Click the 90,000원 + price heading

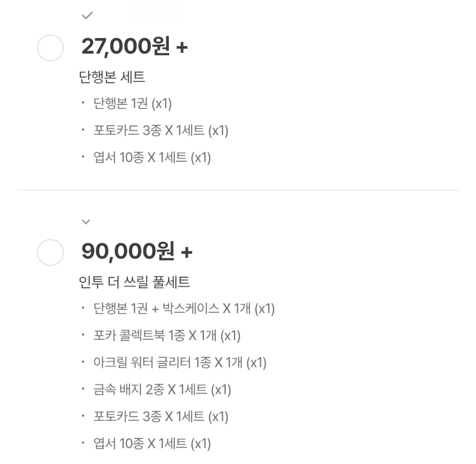point(137,251)
